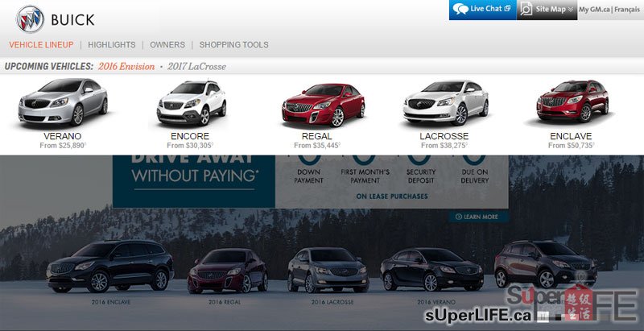View the upcoming 2016 Envision
This screenshot has height=331, width=644.
[126, 67]
